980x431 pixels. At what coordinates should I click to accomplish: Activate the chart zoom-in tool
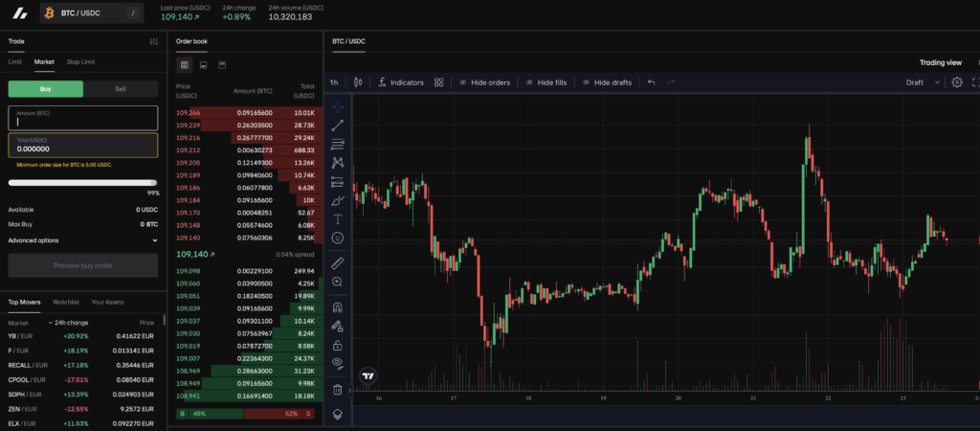click(337, 282)
